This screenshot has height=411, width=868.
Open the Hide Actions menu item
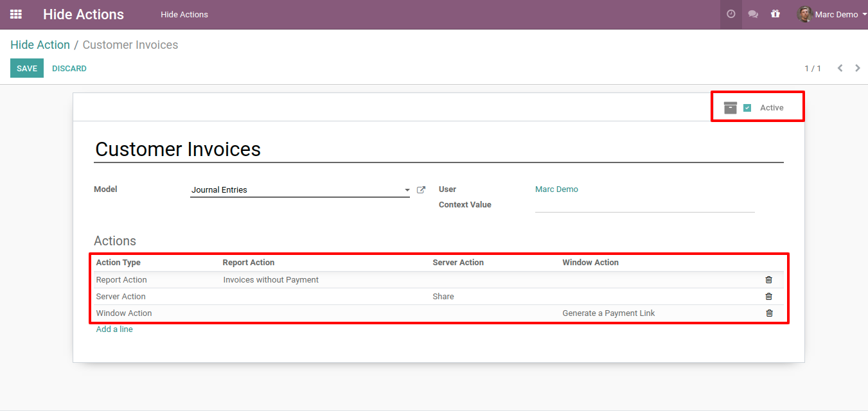pyautogui.click(x=184, y=14)
